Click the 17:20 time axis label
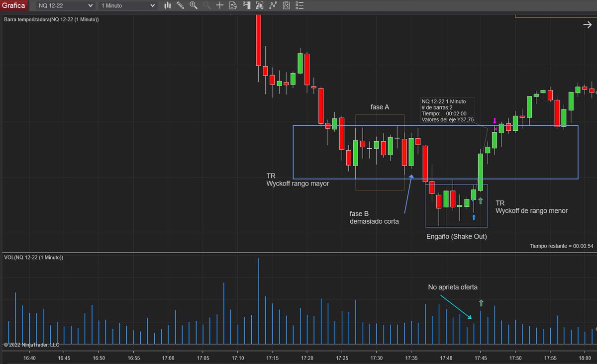597x364 pixels. (x=307, y=358)
